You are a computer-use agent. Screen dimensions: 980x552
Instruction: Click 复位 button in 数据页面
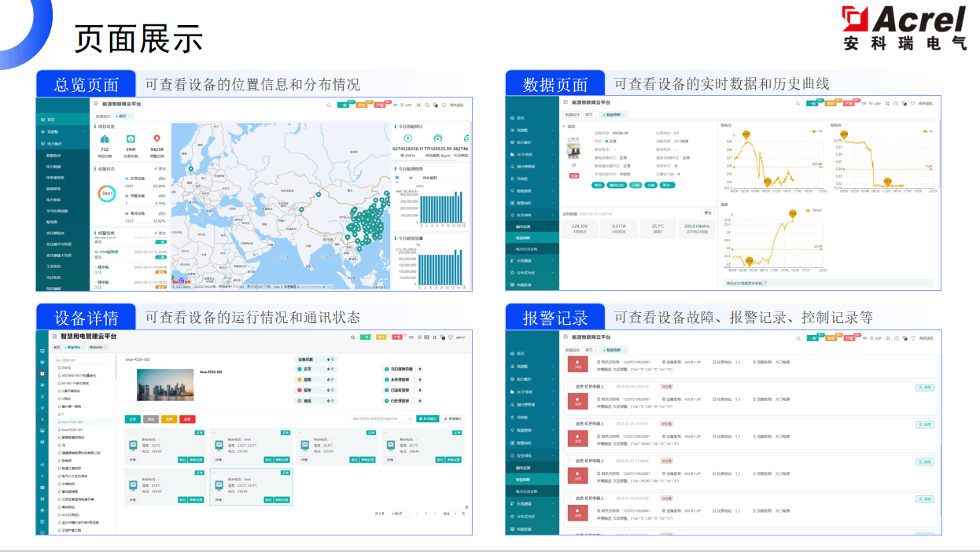pos(597,185)
